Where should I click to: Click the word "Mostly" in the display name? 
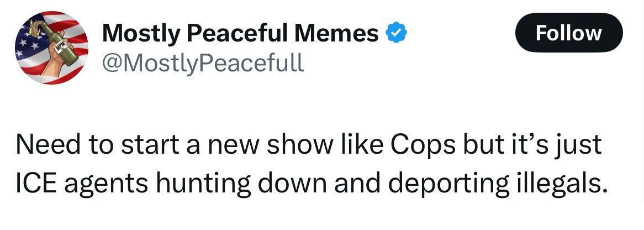[x=141, y=34]
